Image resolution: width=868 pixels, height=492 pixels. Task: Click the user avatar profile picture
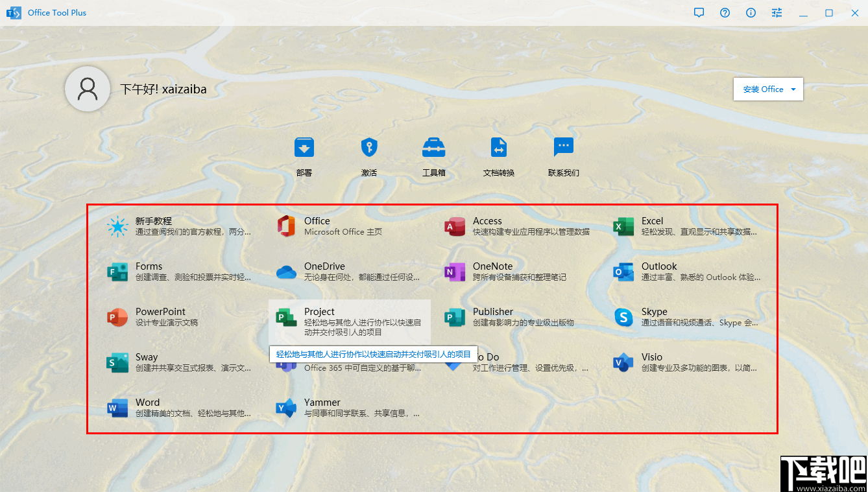point(88,89)
